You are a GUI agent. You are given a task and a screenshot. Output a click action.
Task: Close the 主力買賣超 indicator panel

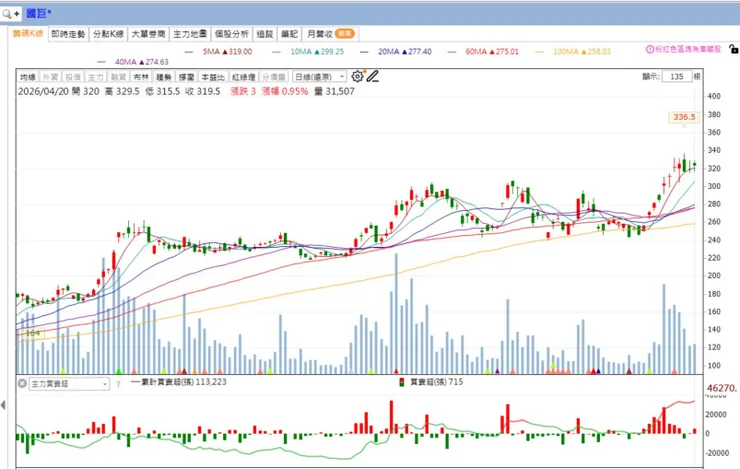(x=22, y=384)
